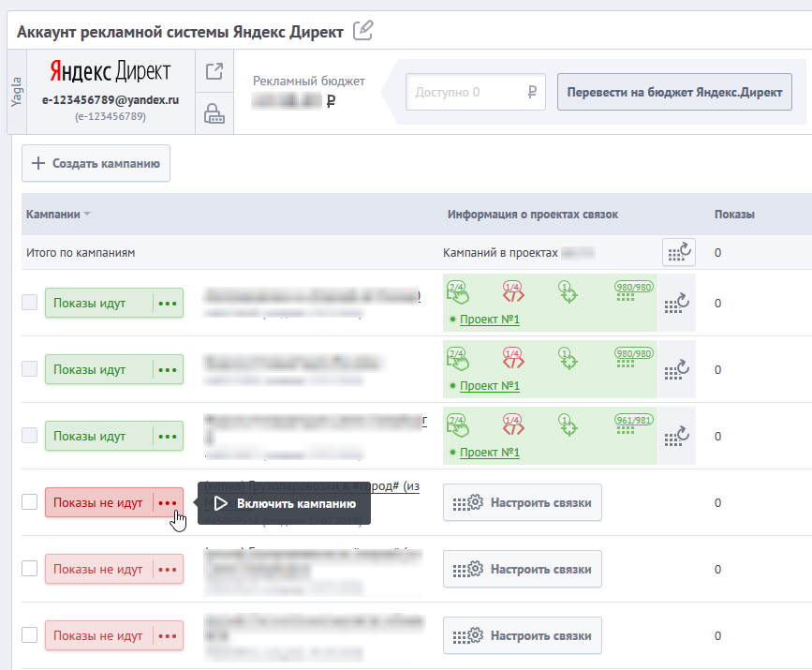
Task: Refresh links icon in totals row
Action: click(x=679, y=252)
